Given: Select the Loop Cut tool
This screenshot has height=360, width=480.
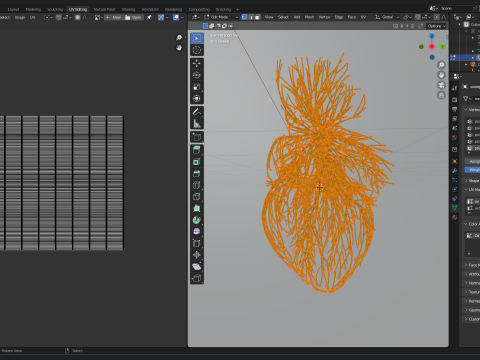Looking at the screenshot, I should [x=197, y=185].
